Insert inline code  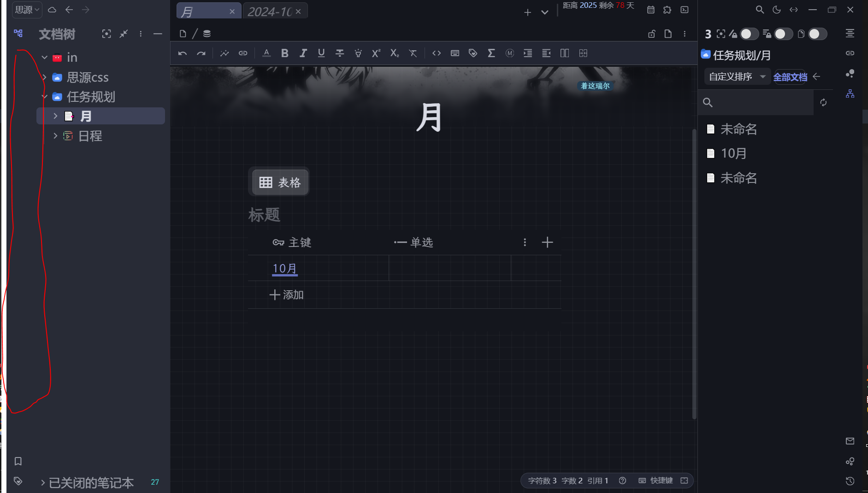(x=437, y=53)
